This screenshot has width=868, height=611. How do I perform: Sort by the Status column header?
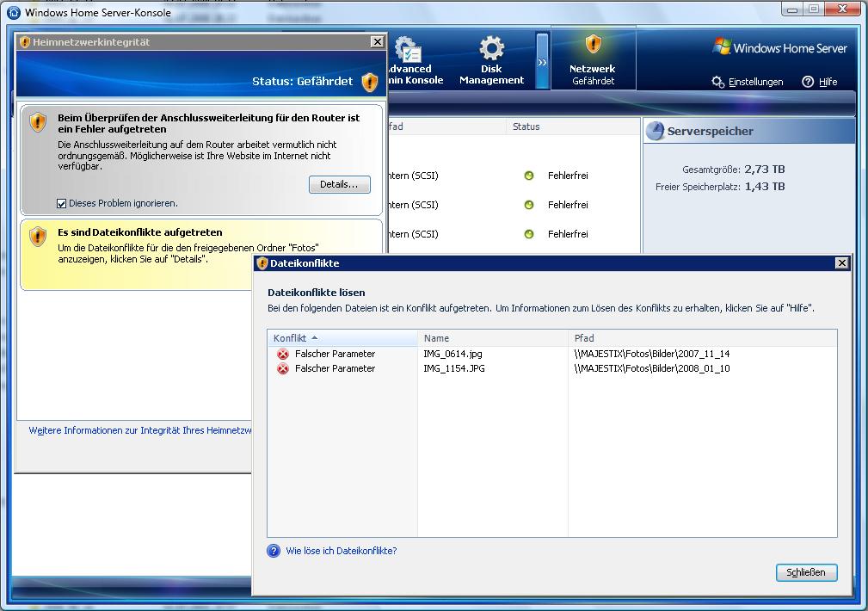[572, 127]
